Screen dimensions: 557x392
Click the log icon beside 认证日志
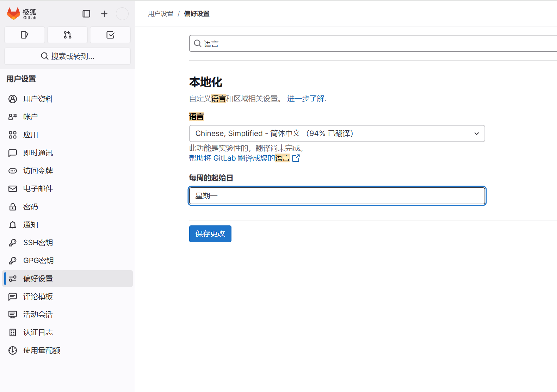tap(13, 332)
